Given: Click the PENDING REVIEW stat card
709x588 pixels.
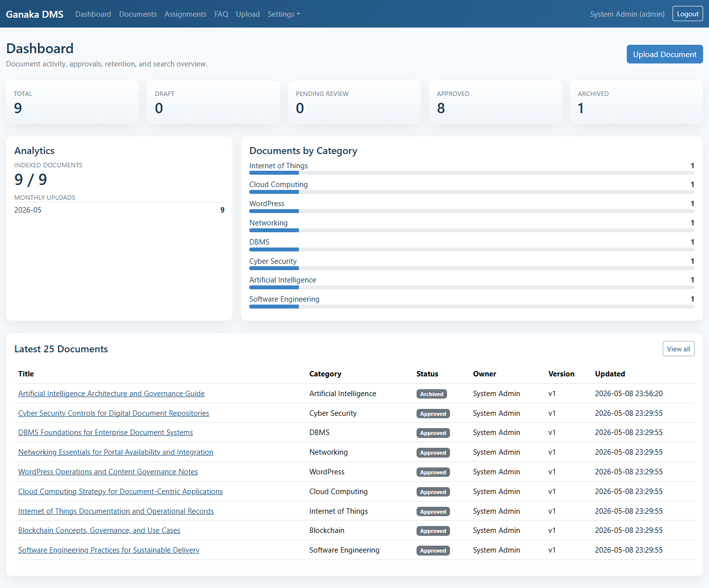Looking at the screenshot, I should coord(354,102).
